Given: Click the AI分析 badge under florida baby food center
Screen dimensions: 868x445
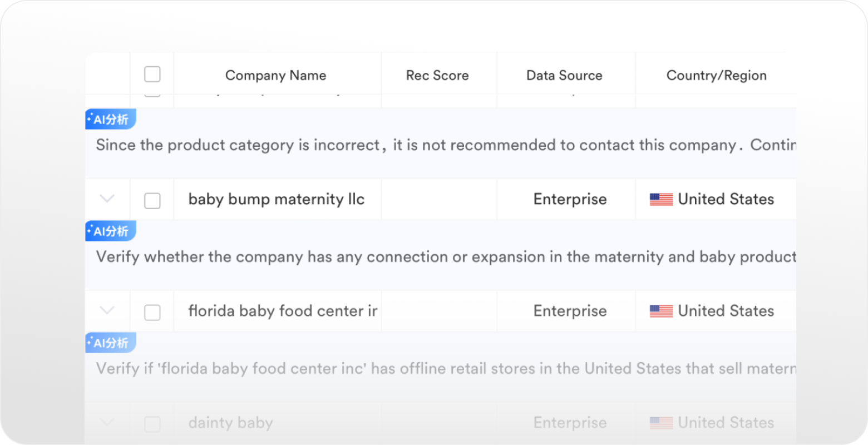Looking at the screenshot, I should 111,343.
